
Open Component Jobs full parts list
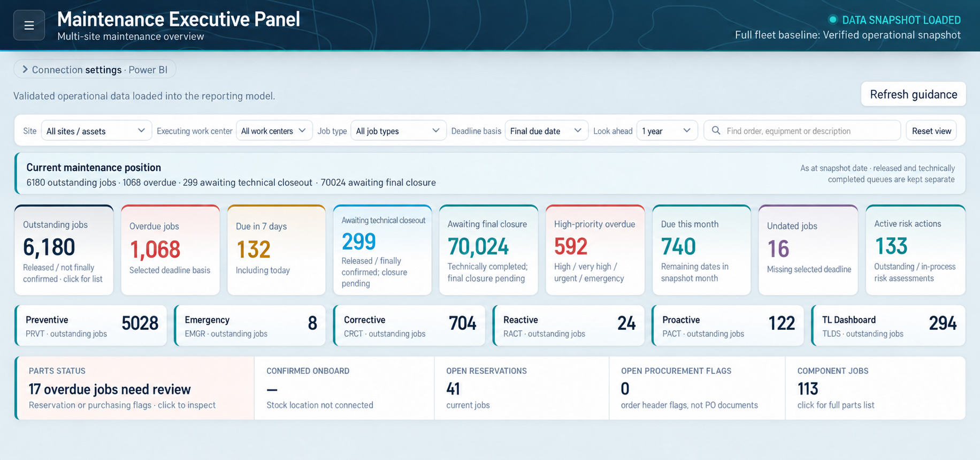click(875, 388)
